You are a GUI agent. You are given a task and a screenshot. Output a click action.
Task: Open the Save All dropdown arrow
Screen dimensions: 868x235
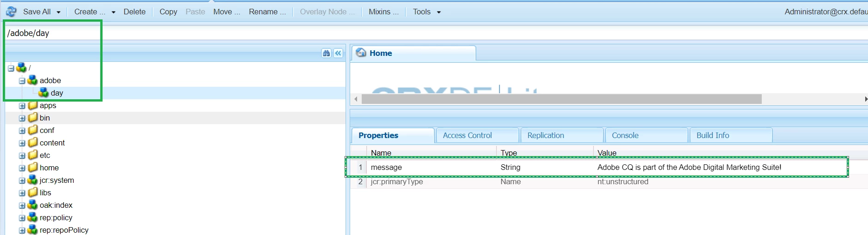pyautogui.click(x=59, y=12)
